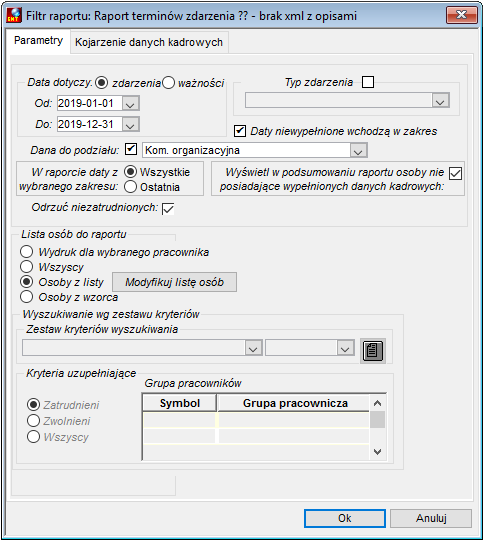This screenshot has height=541, width=484.
Task: Select 'Zwolnieni' radio button
Action: pos(33,421)
